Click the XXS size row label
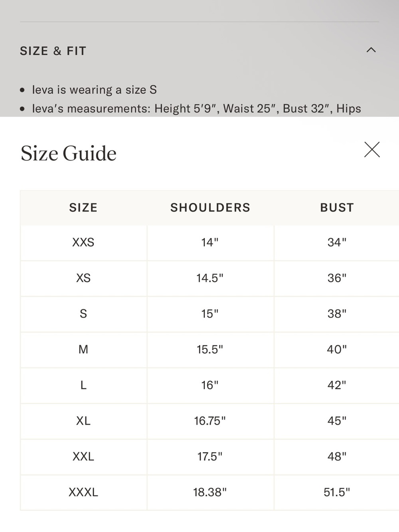 [83, 242]
